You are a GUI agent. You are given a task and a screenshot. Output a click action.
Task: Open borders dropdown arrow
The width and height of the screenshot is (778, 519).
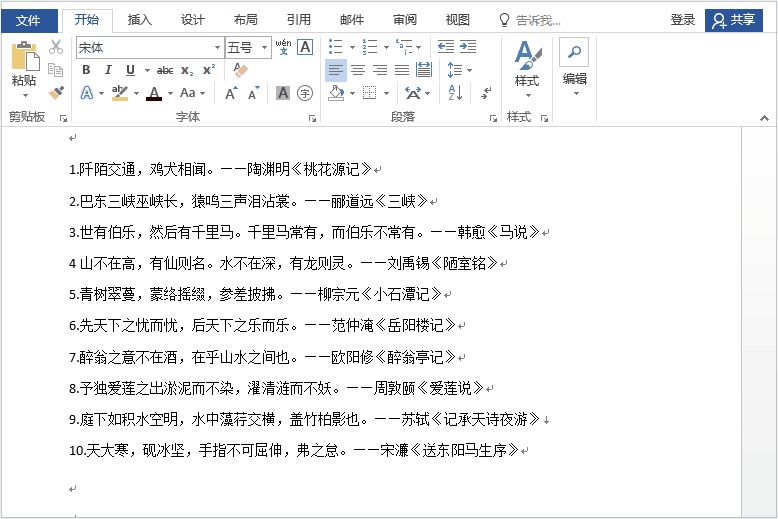pyautogui.click(x=386, y=93)
